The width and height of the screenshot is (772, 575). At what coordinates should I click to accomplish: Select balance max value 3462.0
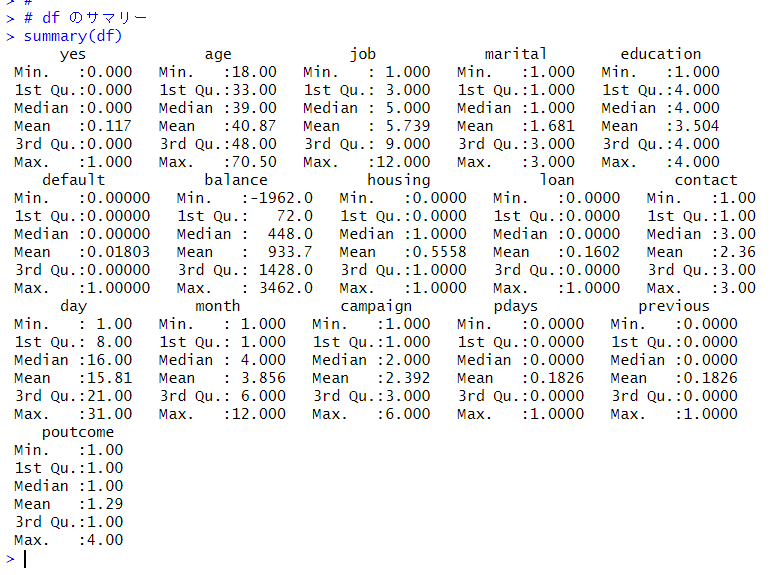[286, 288]
